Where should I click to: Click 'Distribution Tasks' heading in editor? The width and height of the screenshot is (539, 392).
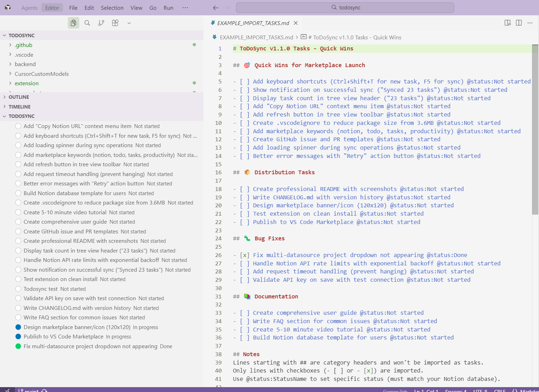(x=284, y=172)
